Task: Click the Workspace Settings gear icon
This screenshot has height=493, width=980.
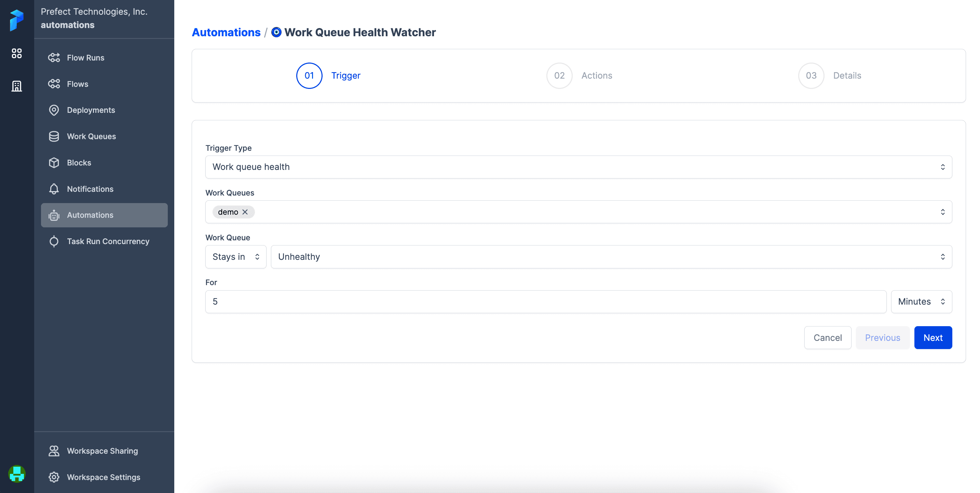Action: click(x=54, y=477)
